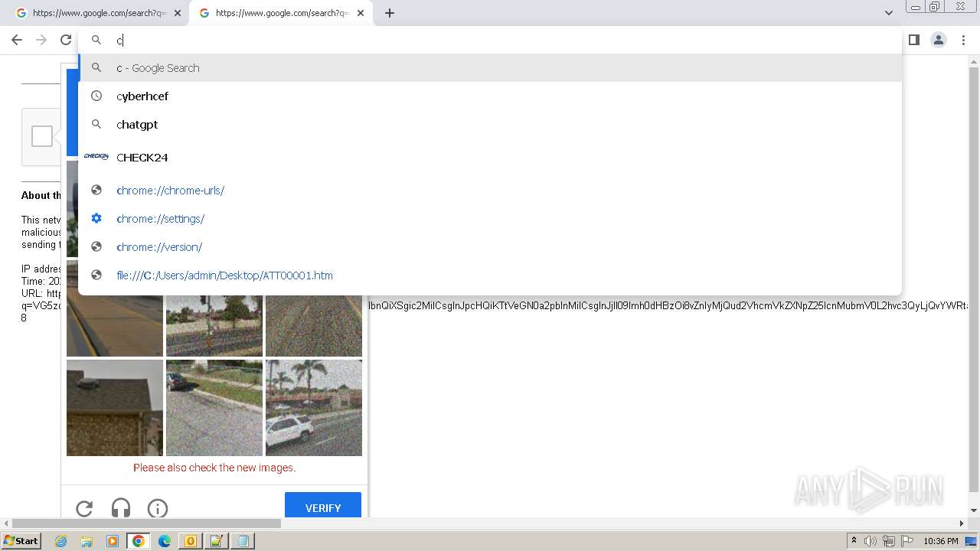Select the captcha tile showing the white car
The width and height of the screenshot is (980, 551).
(x=314, y=408)
